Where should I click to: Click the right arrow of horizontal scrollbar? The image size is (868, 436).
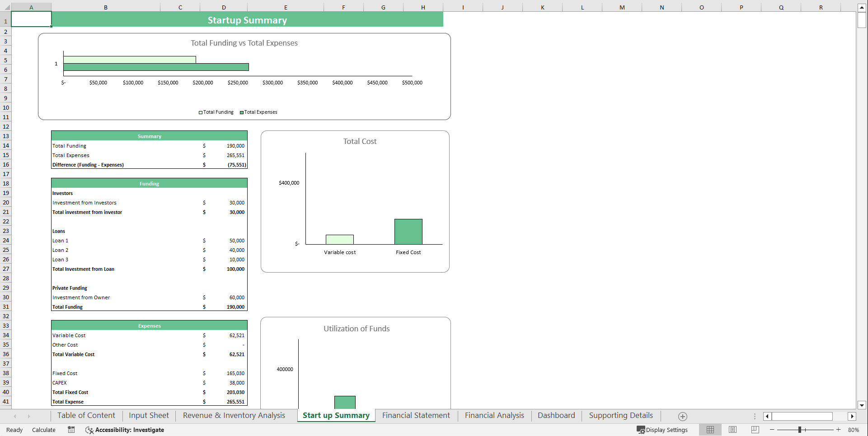click(853, 416)
